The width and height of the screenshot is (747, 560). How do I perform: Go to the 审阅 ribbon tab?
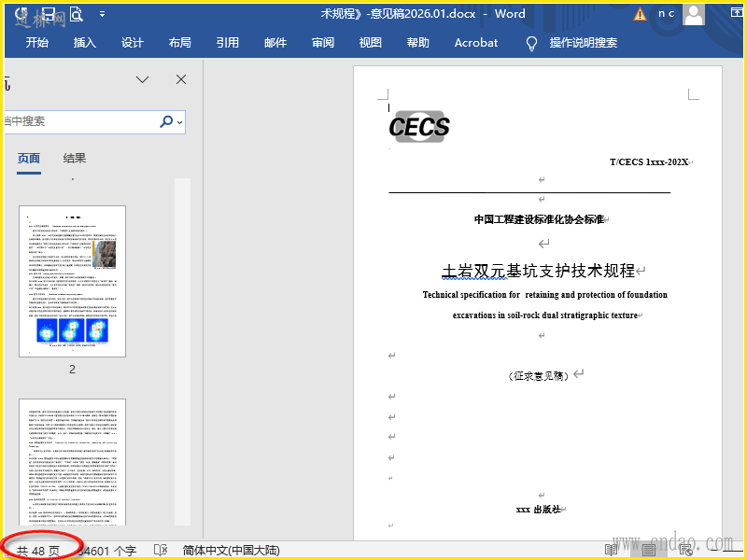coord(323,43)
